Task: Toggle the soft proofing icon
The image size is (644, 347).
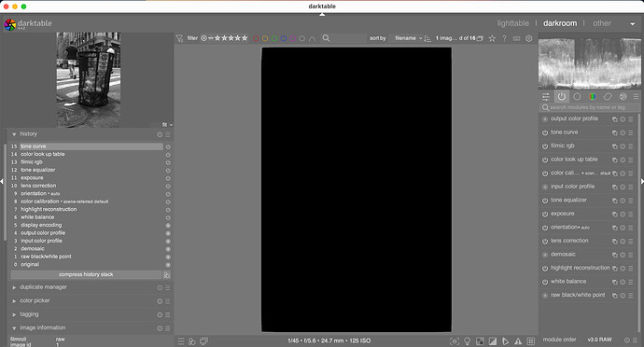Action: (x=506, y=341)
